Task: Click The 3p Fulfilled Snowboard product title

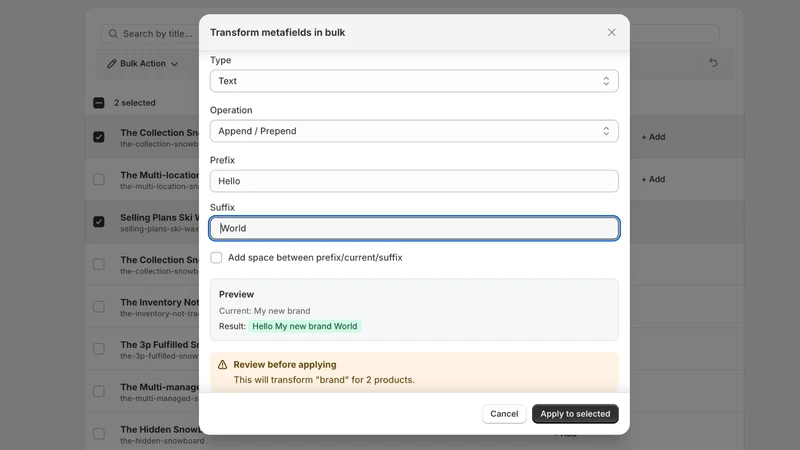Action: (x=160, y=344)
